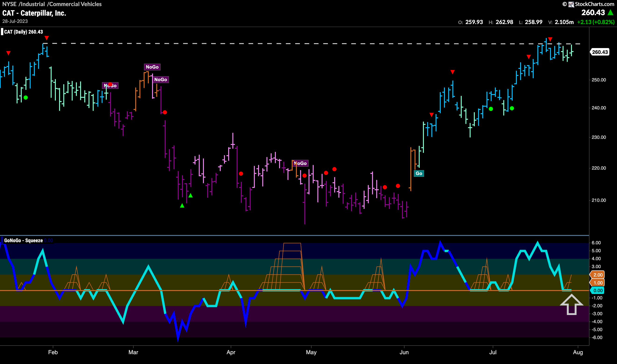Click the Jun label on the time axis
The width and height of the screenshot is (617, 364).
[x=404, y=352]
